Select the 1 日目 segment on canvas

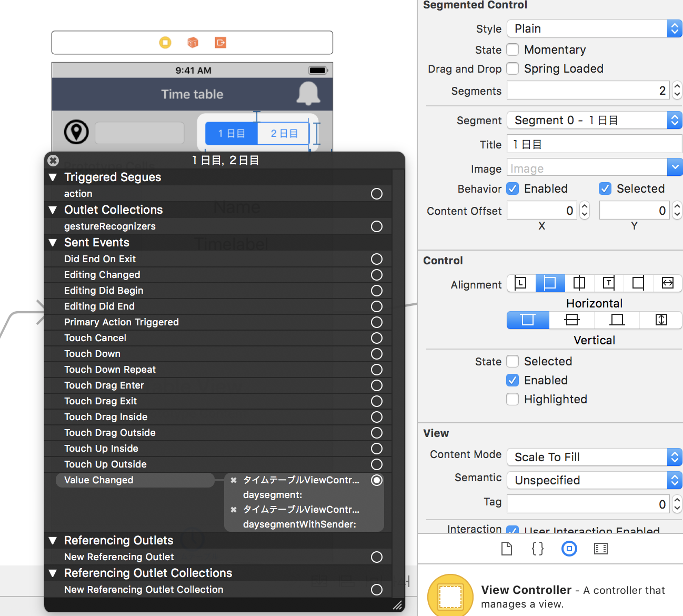tap(232, 133)
